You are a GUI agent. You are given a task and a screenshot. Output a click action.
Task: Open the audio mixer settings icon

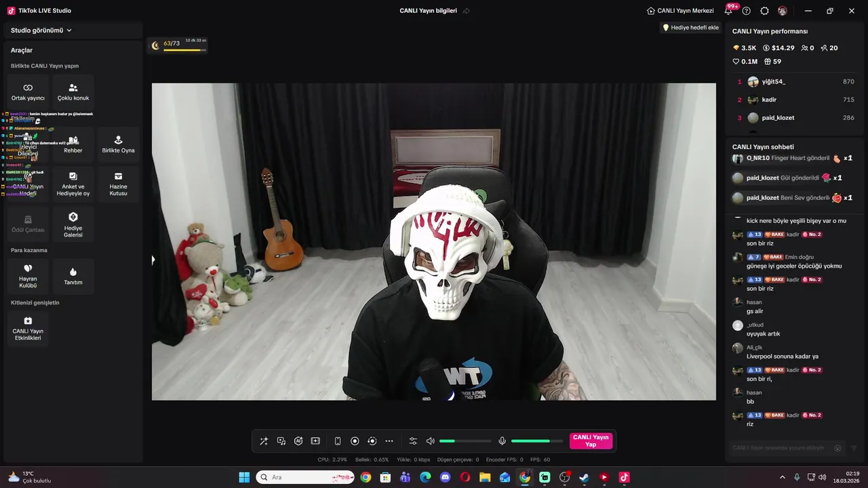(413, 441)
